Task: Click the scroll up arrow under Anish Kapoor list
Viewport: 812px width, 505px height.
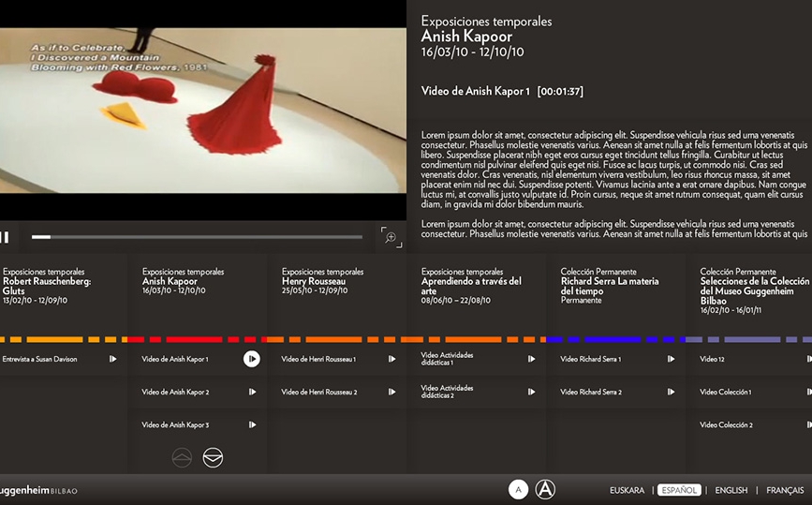Action: (182, 458)
